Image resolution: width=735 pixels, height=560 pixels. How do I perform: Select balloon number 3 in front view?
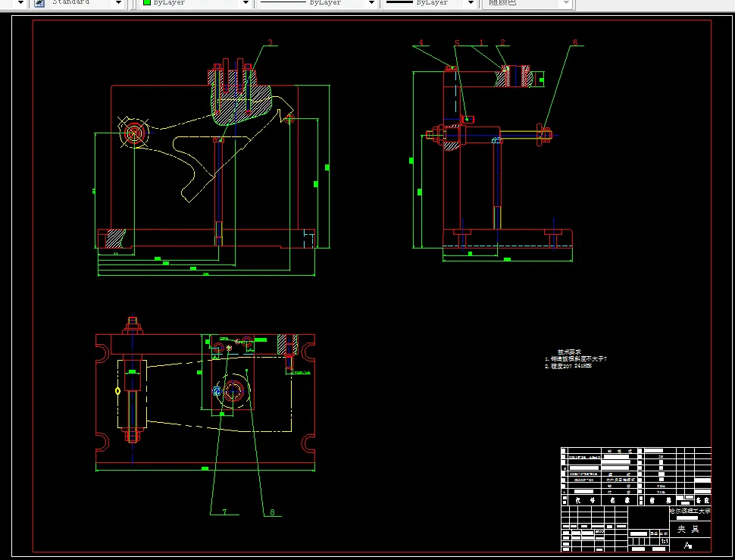(x=270, y=42)
